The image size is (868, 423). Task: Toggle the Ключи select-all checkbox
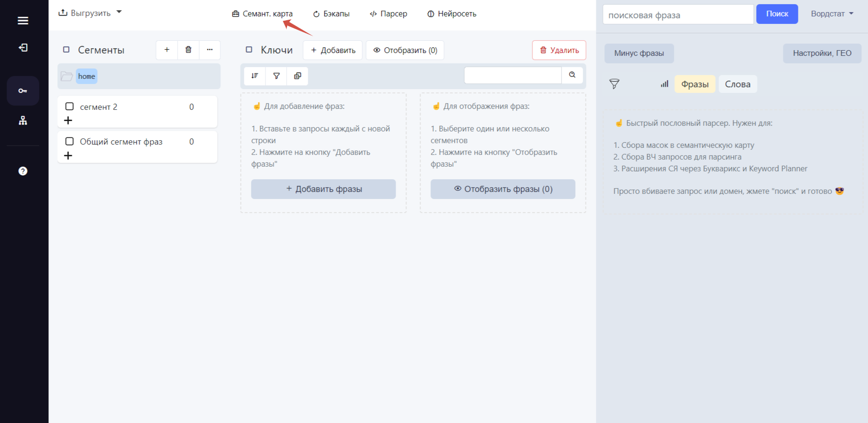[x=249, y=50]
